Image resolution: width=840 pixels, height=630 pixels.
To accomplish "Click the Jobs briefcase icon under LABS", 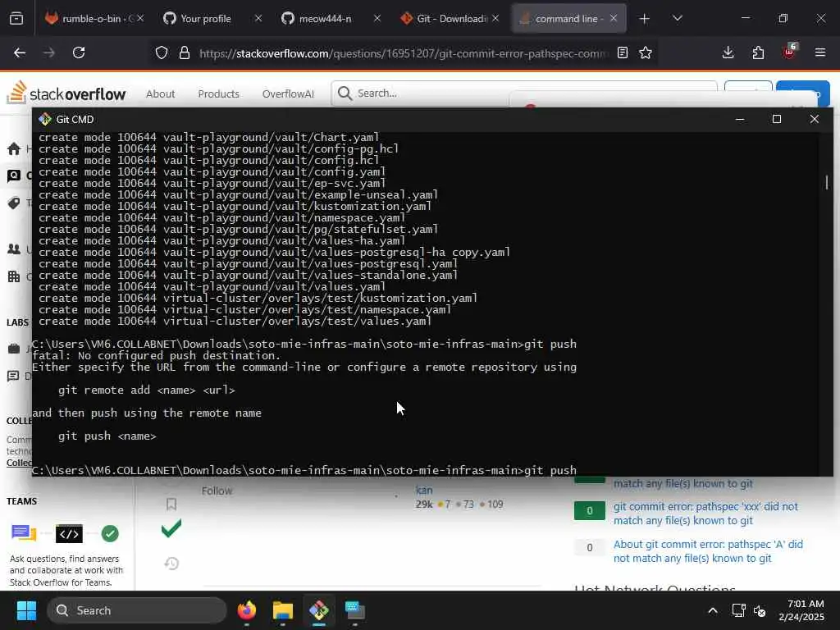I will [x=14, y=349].
